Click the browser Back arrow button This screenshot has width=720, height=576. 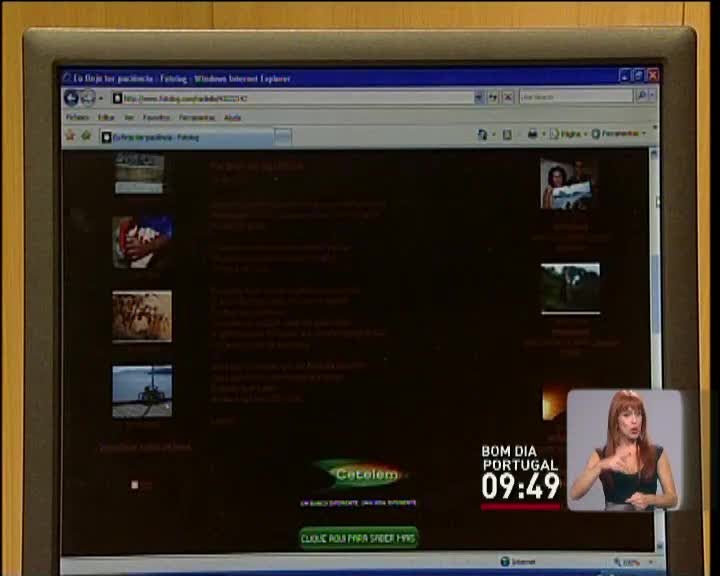coord(71,98)
